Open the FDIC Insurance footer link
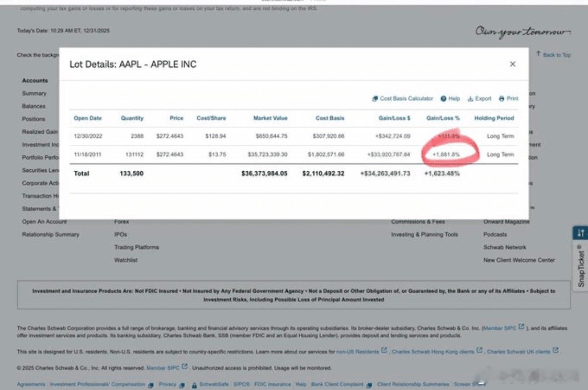The width and height of the screenshot is (588, 390). pos(272,384)
